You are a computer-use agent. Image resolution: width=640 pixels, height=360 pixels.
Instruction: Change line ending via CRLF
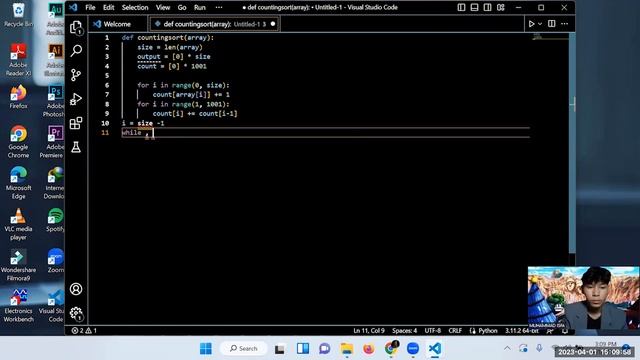(455, 331)
